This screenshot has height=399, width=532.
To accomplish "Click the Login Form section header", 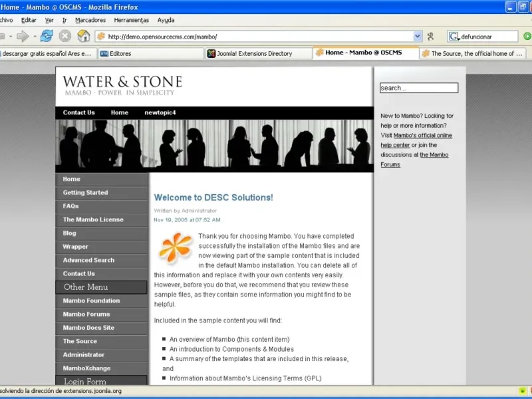I will 102,380.
